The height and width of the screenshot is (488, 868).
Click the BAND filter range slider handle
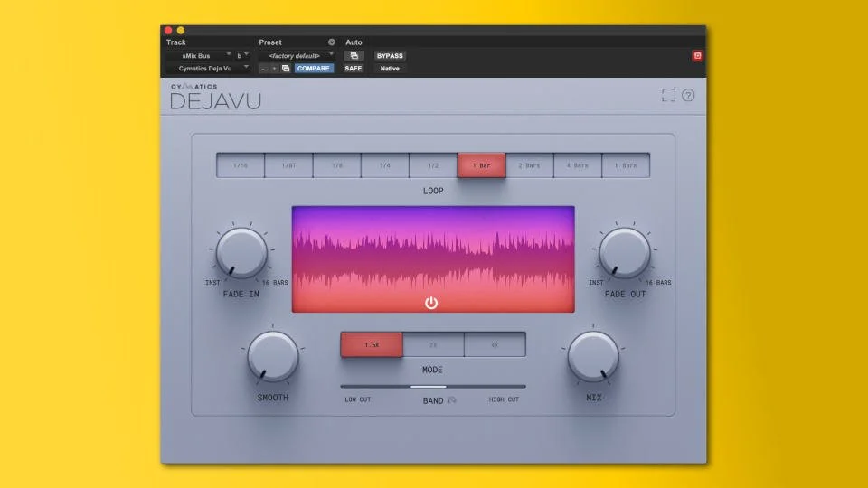click(428, 387)
